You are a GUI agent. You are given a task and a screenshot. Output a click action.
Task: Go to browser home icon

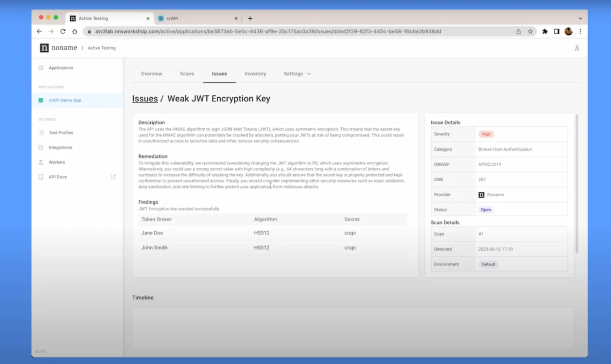(75, 31)
